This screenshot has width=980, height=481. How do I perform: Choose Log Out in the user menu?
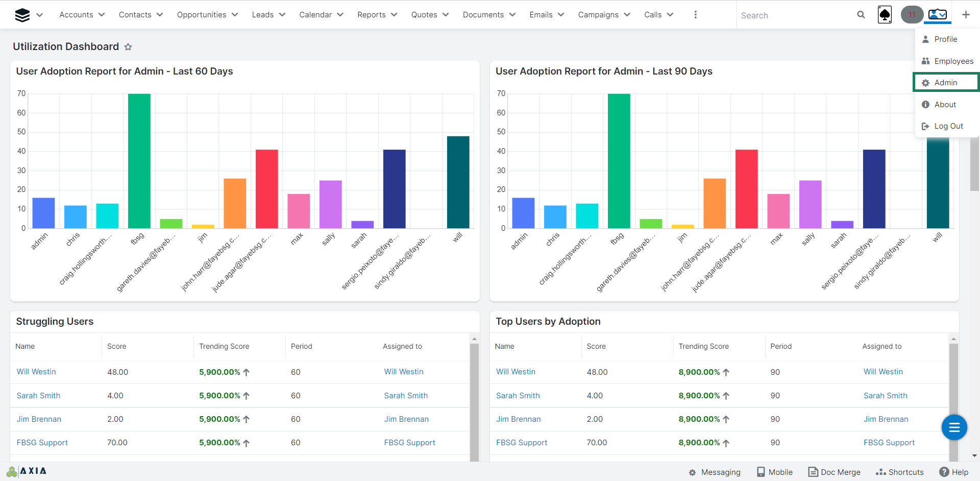(x=948, y=126)
